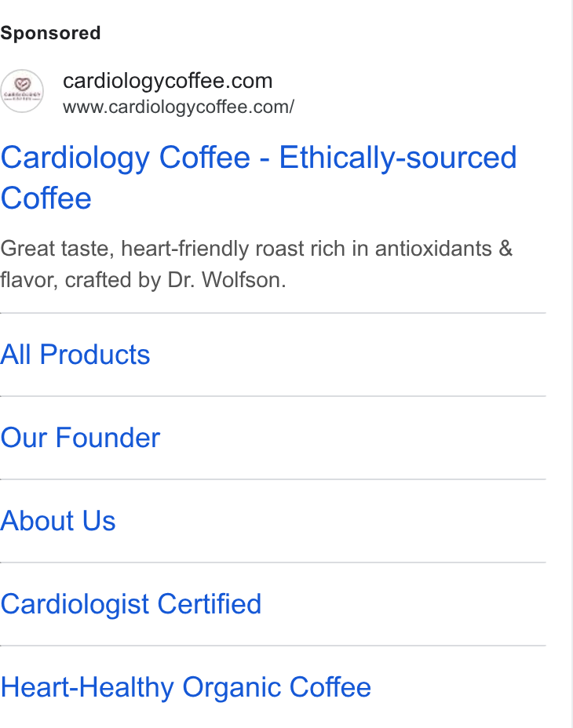
Task: Click the 'Dr. Wolfson' mention in description
Action: point(226,280)
